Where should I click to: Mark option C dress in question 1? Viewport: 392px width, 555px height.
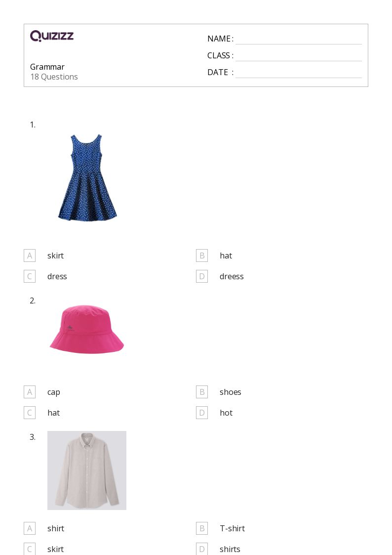pyautogui.click(x=30, y=276)
